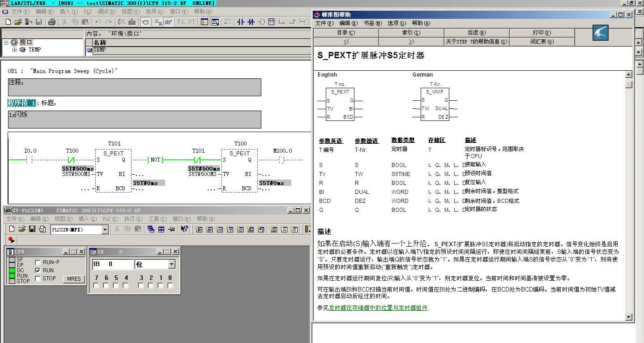This screenshot has width=644, height=343.
Task: Go to next help topic with >> button
Action: (x=411, y=42)
